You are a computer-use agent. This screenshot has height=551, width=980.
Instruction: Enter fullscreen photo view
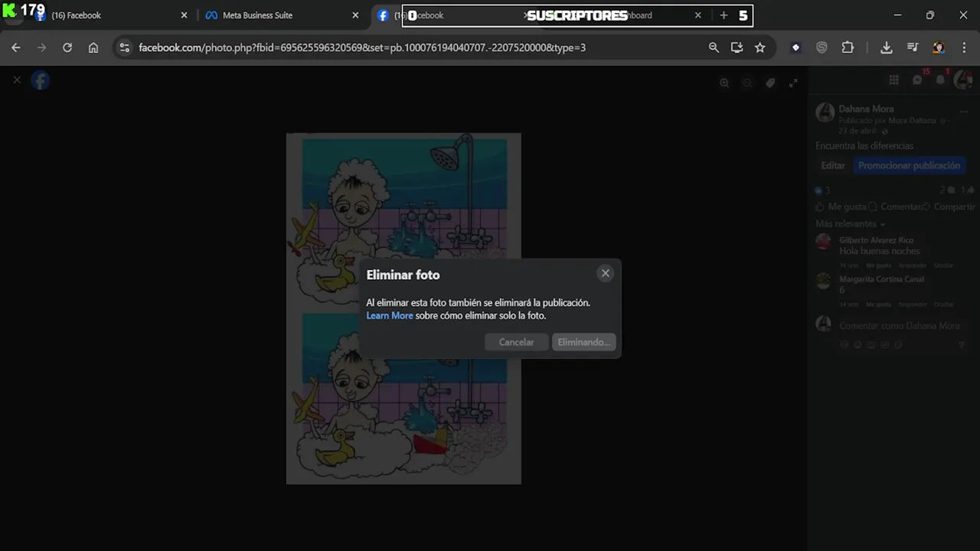(x=794, y=83)
